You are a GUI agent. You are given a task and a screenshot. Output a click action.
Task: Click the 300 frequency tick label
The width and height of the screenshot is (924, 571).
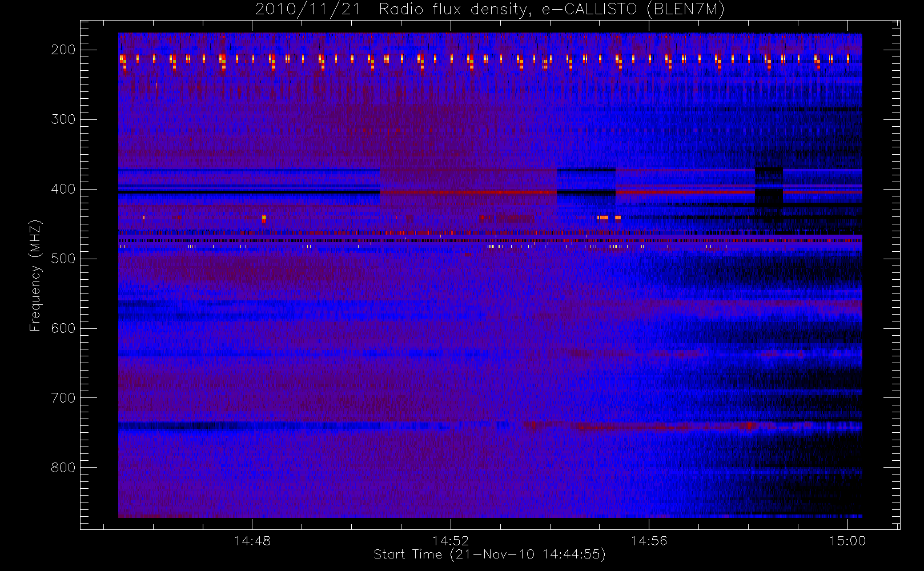(x=63, y=119)
